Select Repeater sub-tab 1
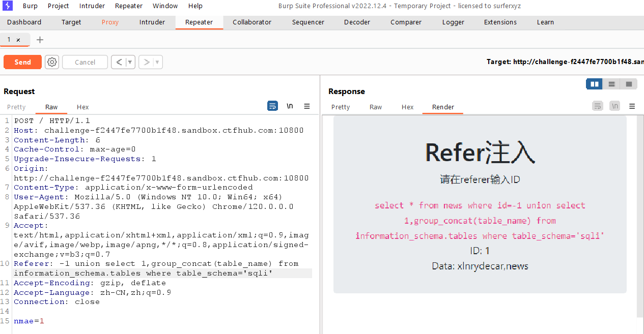Screen dimensions: 644x334 tap(9, 40)
